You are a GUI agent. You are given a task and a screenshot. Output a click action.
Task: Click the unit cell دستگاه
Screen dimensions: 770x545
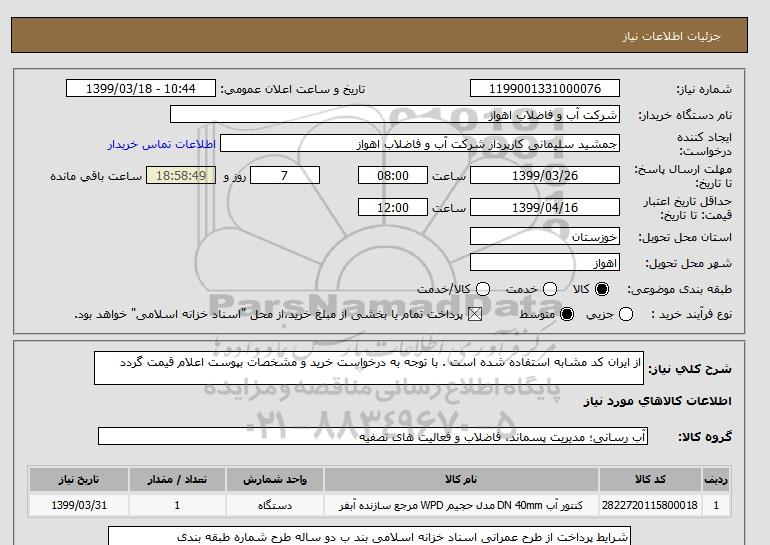click(x=275, y=505)
